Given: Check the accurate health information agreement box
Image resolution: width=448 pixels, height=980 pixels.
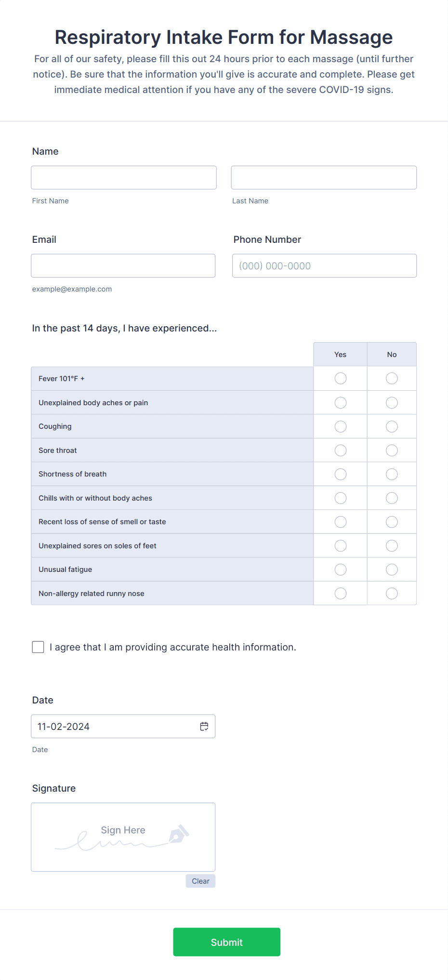Looking at the screenshot, I should click(38, 647).
